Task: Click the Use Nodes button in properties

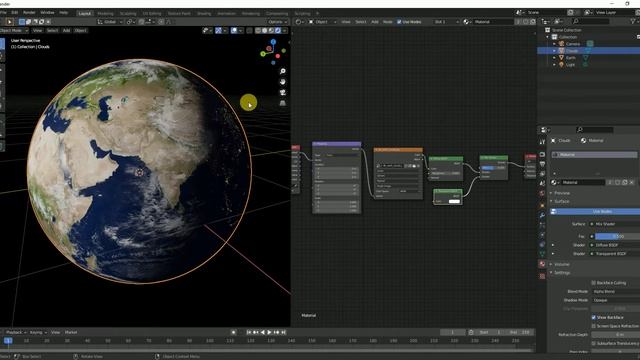Action: [x=595, y=211]
